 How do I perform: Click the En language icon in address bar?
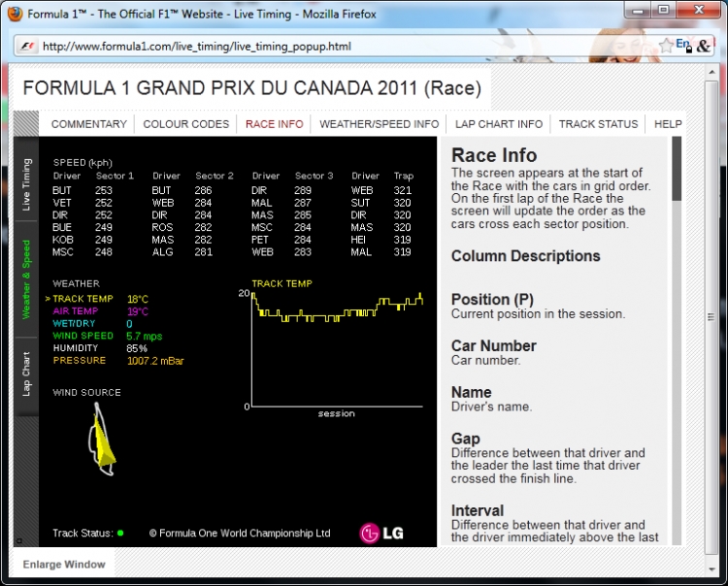click(x=683, y=45)
